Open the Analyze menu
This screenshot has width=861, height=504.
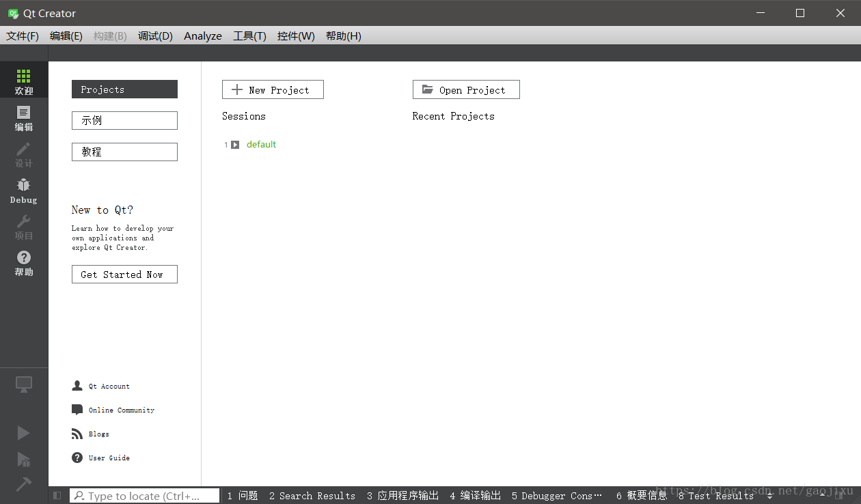pyautogui.click(x=203, y=36)
